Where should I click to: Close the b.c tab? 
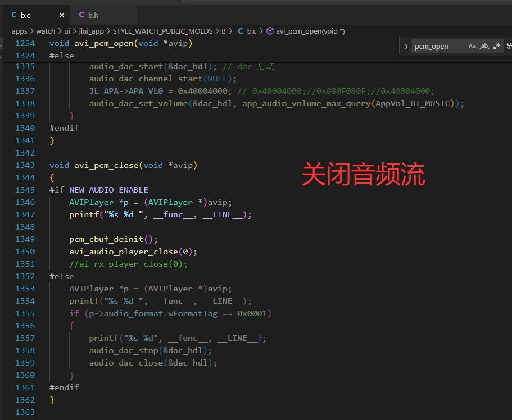click(62, 15)
